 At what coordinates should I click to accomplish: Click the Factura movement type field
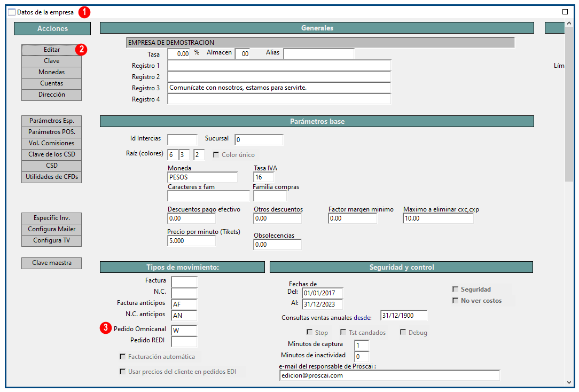[184, 281]
